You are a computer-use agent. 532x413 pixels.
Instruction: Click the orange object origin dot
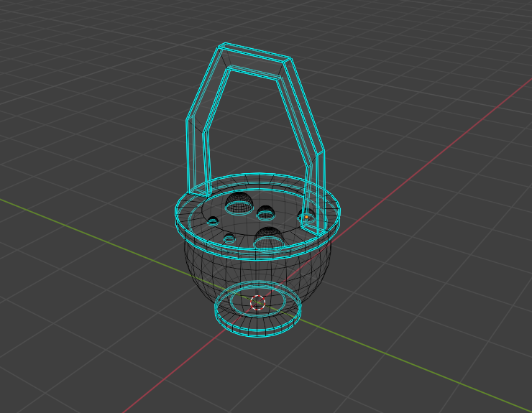pos(306,217)
